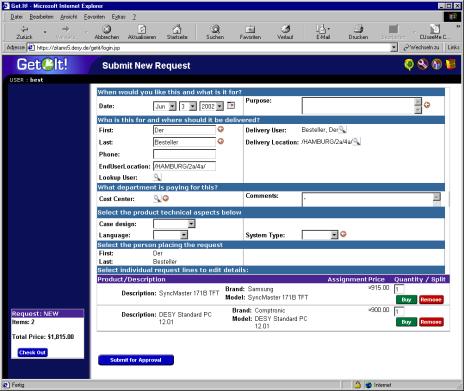Image resolution: width=464 pixels, height=391 pixels.
Task: Click the Check Out button
Action: (32, 353)
